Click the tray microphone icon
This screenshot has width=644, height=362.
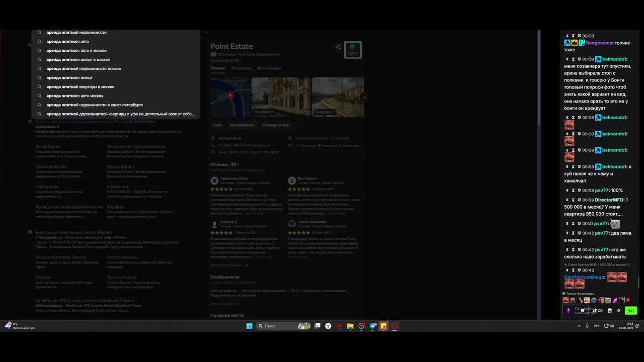[587, 326]
